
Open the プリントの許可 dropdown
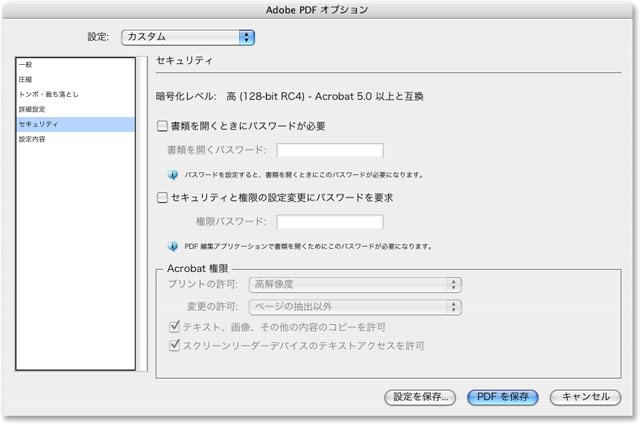click(354, 285)
